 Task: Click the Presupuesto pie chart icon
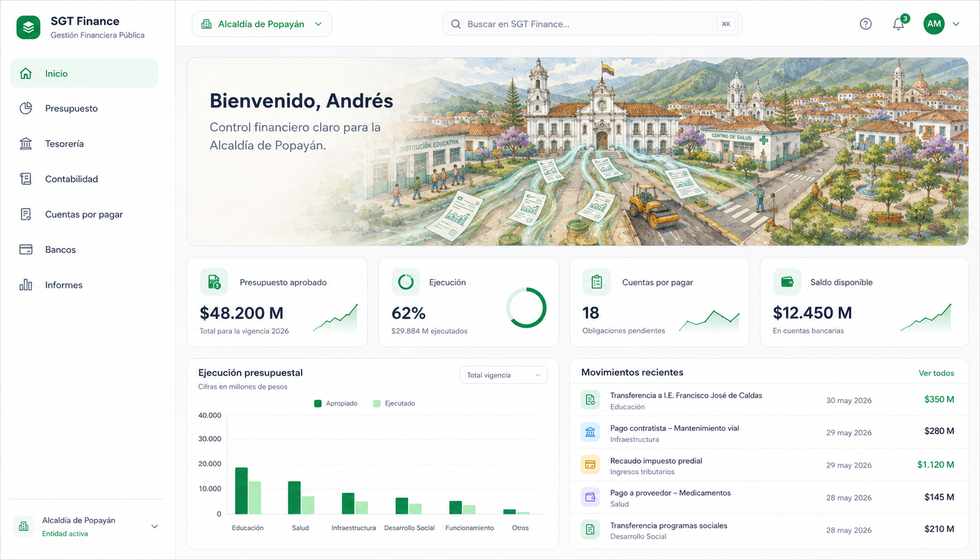pyautogui.click(x=25, y=108)
